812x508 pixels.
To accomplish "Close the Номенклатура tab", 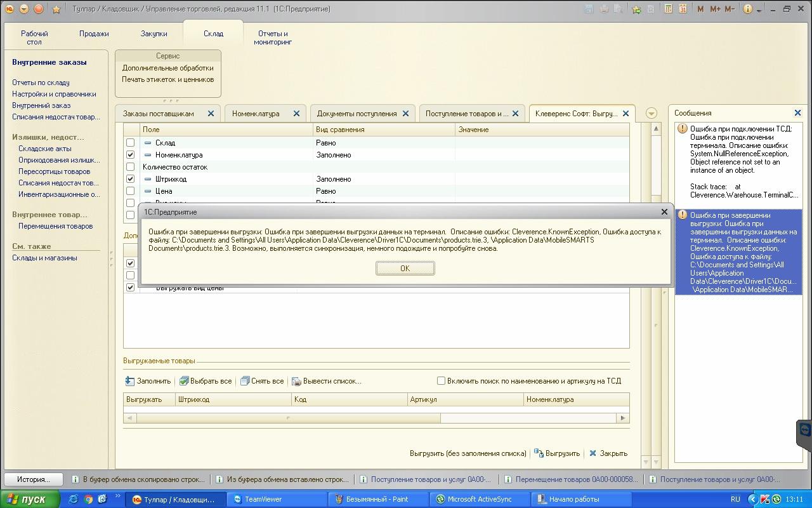I will (296, 114).
